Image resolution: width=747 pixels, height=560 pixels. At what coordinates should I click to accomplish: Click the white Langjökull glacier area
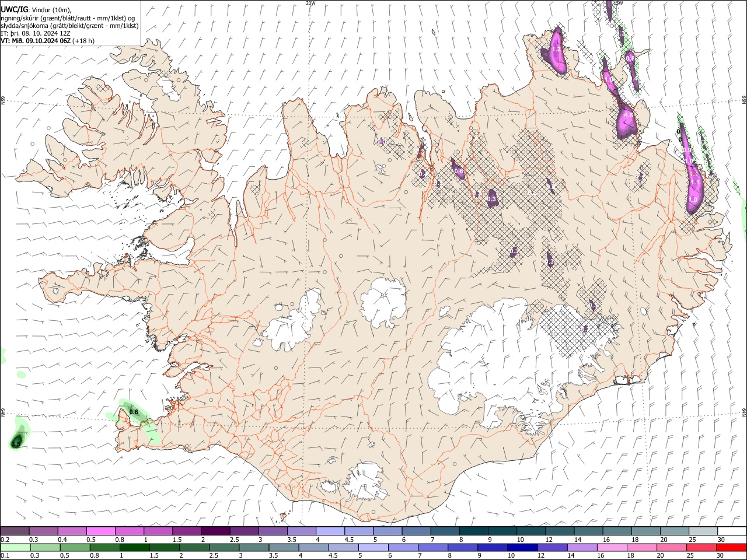pos(295,324)
